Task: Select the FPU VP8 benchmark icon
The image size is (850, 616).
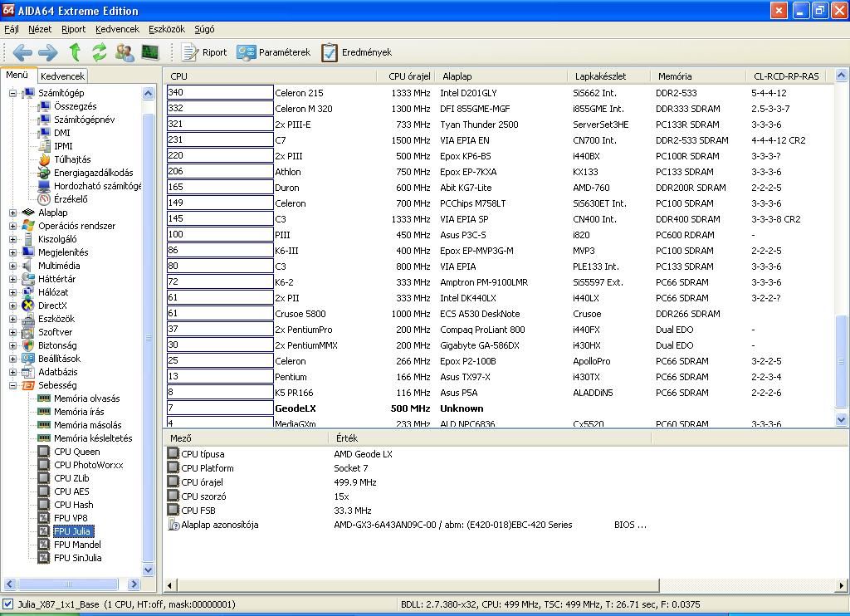Action: [x=44, y=518]
